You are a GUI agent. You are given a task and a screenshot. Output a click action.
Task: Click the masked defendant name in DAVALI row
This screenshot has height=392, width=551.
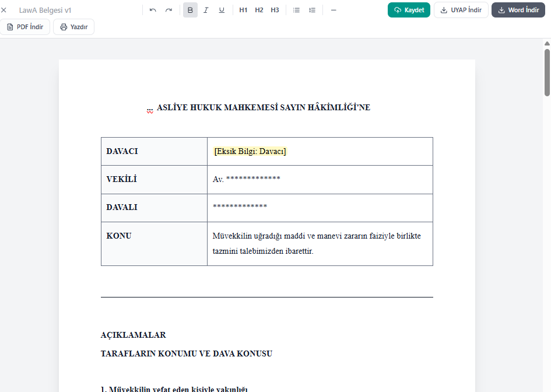240,206
